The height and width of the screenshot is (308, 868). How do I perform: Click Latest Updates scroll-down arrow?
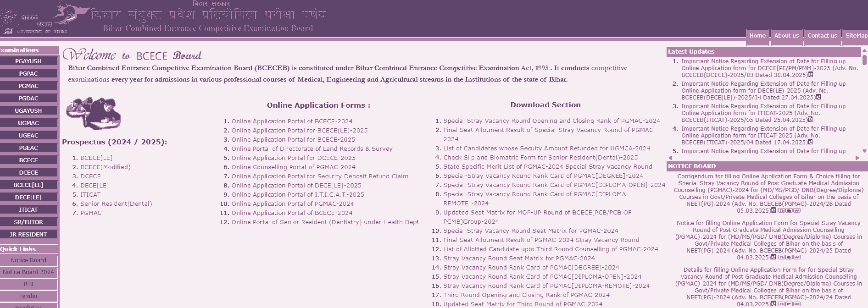(864, 151)
